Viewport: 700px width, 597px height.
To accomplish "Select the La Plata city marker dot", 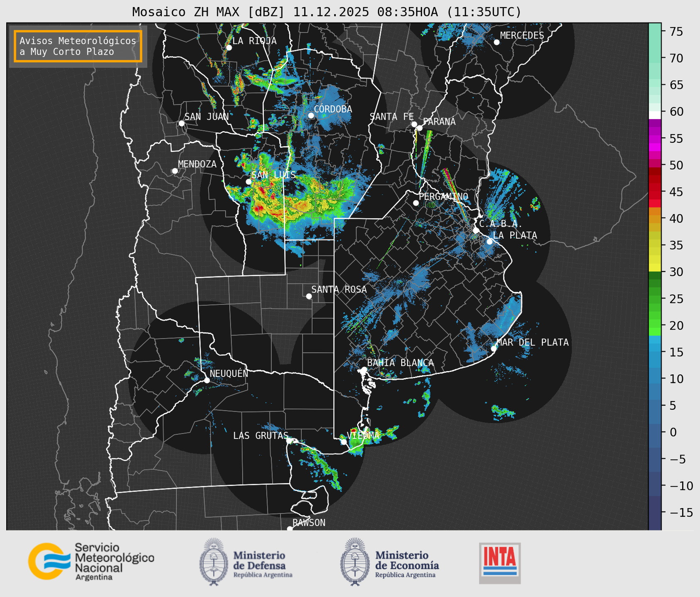I will [x=490, y=242].
